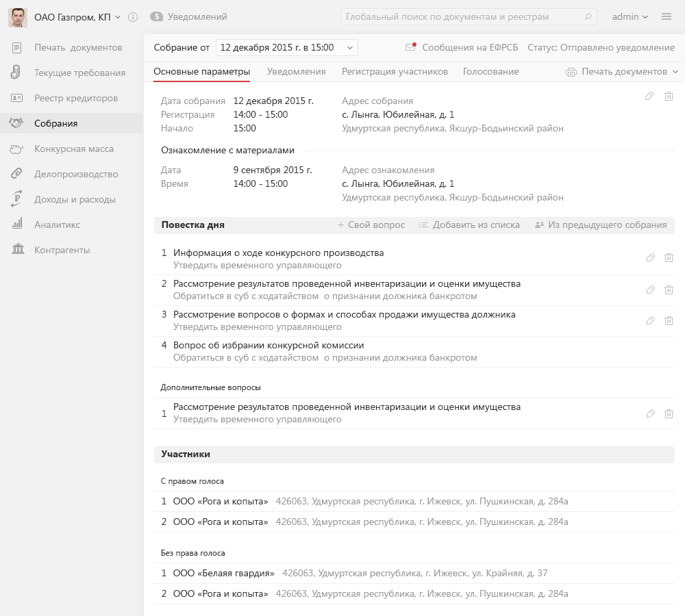Delete the meeting with the top trash icon

pos(669,97)
